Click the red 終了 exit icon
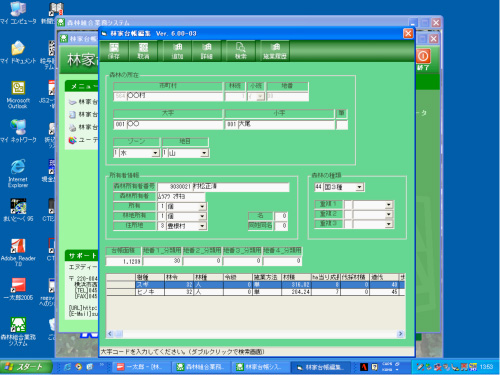 tap(423, 59)
